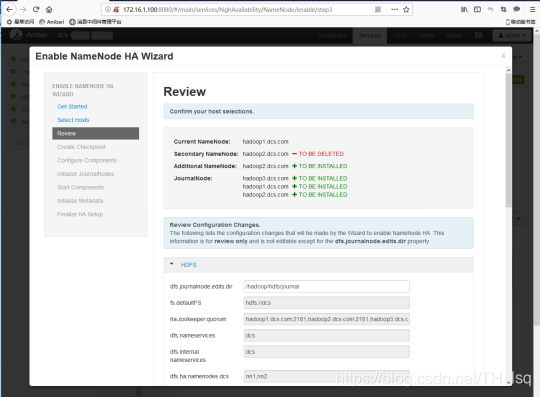Image resolution: width=541 pixels, height=397 pixels.
Task: Click the dfs.internal.nameservices value field
Action: tap(326, 352)
